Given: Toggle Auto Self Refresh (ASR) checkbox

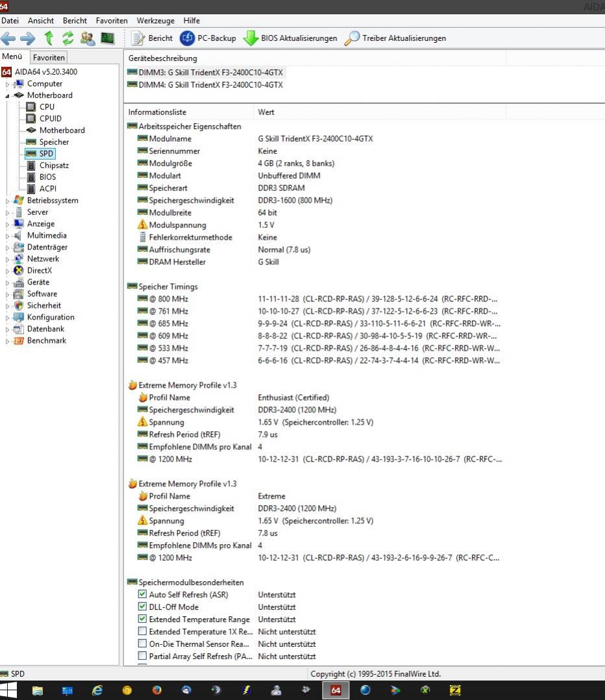Looking at the screenshot, I should pos(142,594).
